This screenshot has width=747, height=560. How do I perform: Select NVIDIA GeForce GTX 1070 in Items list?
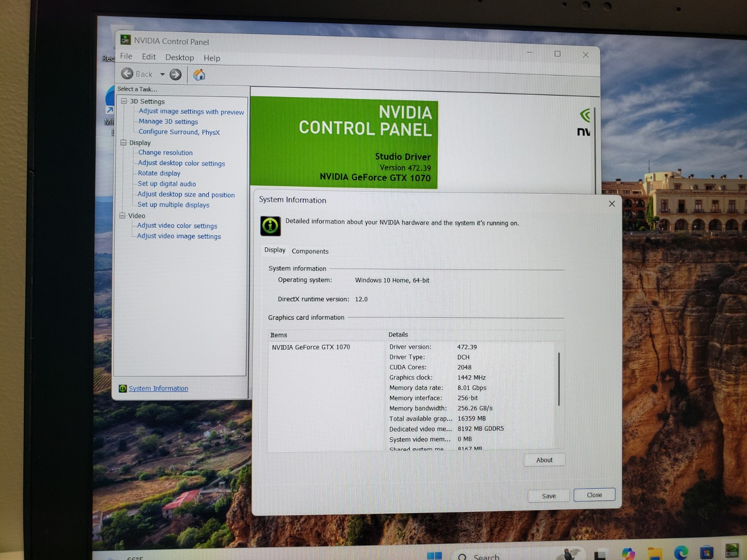coord(311,347)
